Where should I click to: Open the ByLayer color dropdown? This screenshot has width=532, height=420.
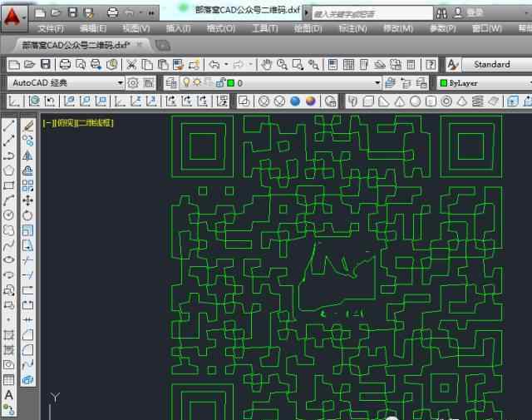484,82
